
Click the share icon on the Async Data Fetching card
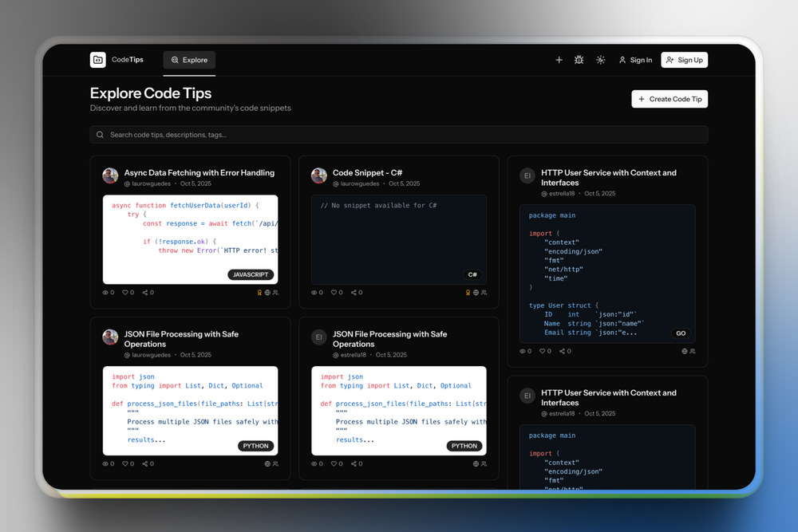point(145,293)
